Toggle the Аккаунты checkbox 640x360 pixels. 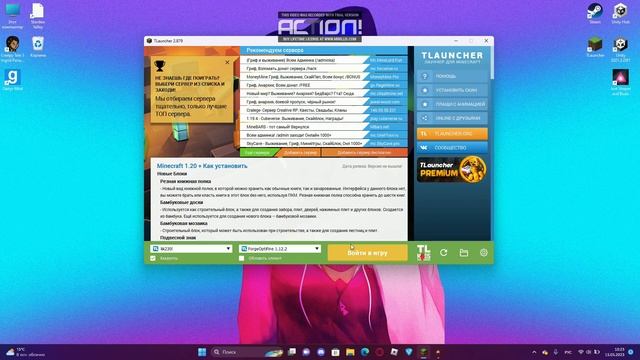(x=153, y=258)
